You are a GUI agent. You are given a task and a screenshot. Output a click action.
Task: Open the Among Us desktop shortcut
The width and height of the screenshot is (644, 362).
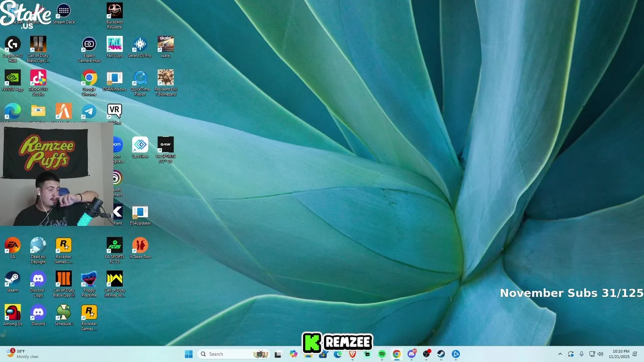(13, 316)
